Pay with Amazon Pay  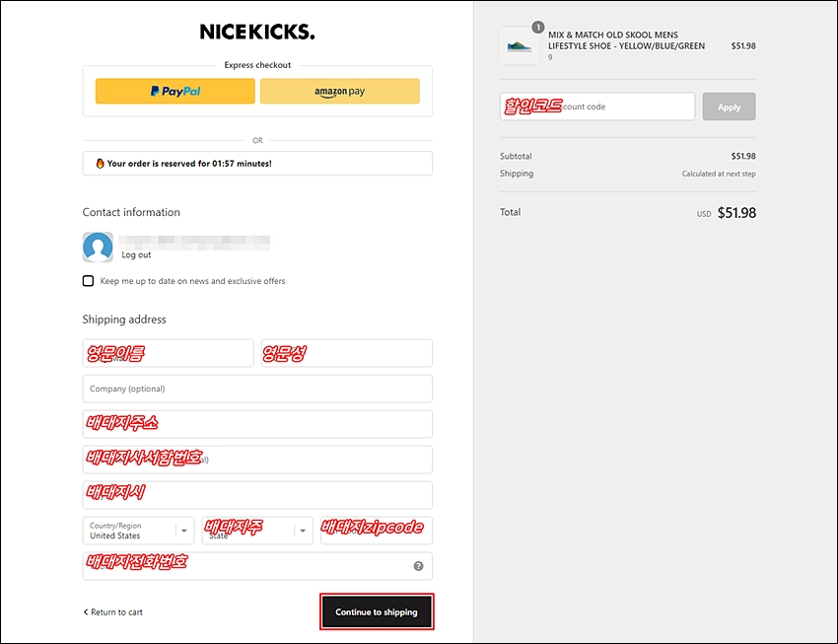click(340, 91)
